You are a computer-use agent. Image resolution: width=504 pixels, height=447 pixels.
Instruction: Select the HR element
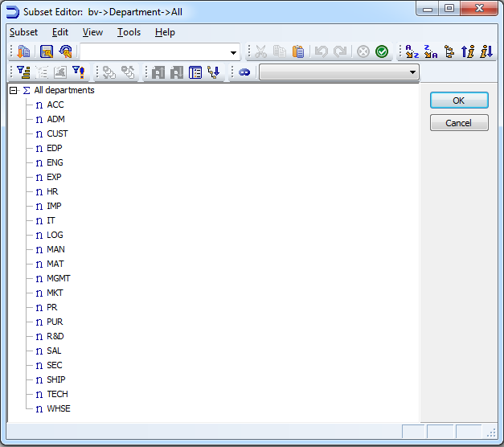pos(52,191)
